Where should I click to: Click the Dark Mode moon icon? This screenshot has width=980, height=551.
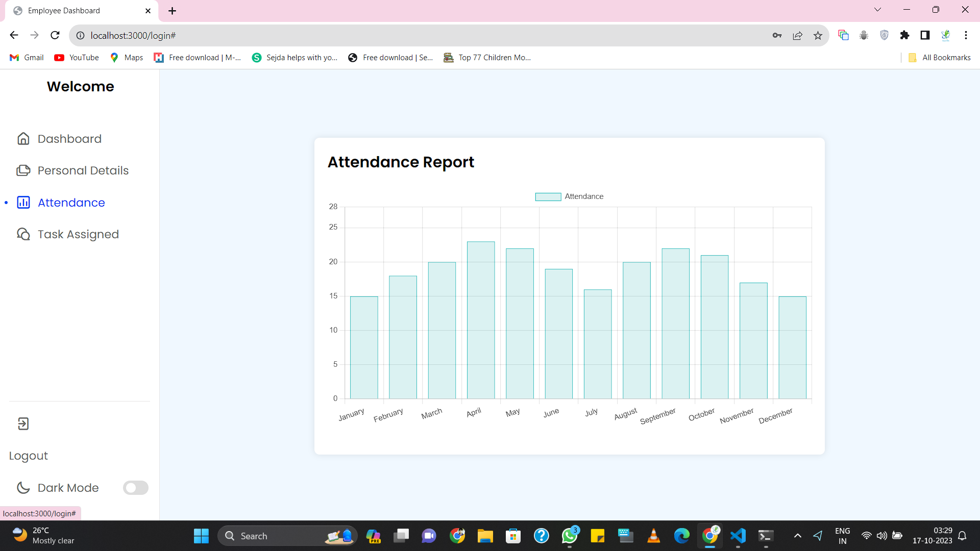pos(23,488)
